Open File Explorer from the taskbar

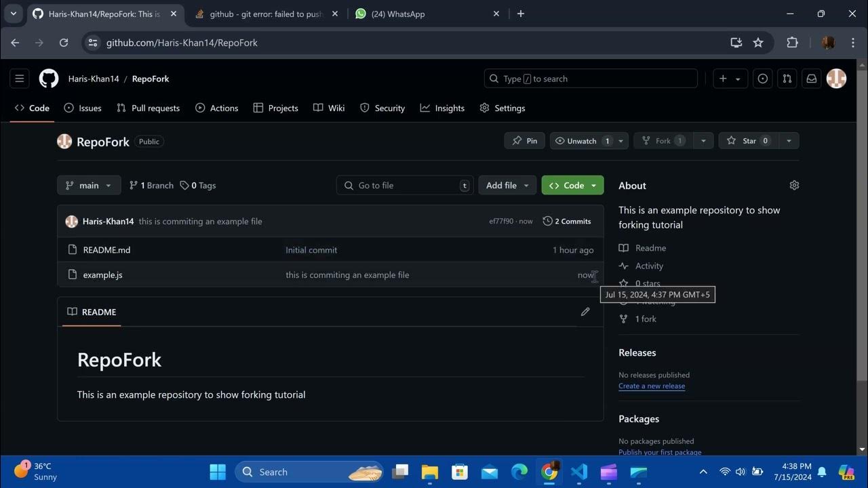(430, 472)
